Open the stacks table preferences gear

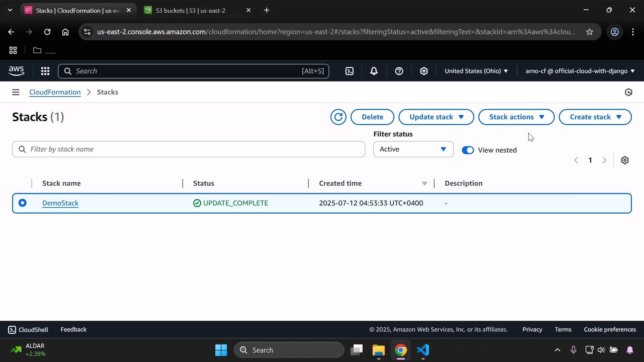click(625, 160)
